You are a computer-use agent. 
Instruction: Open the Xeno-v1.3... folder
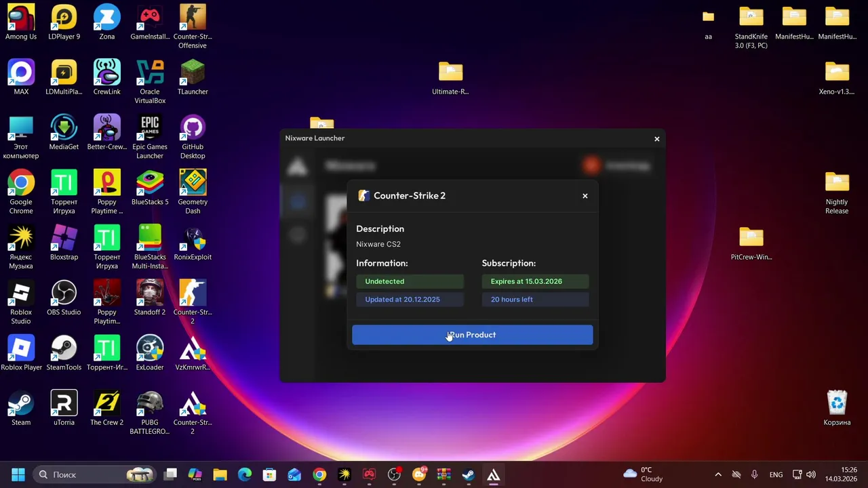(x=837, y=77)
